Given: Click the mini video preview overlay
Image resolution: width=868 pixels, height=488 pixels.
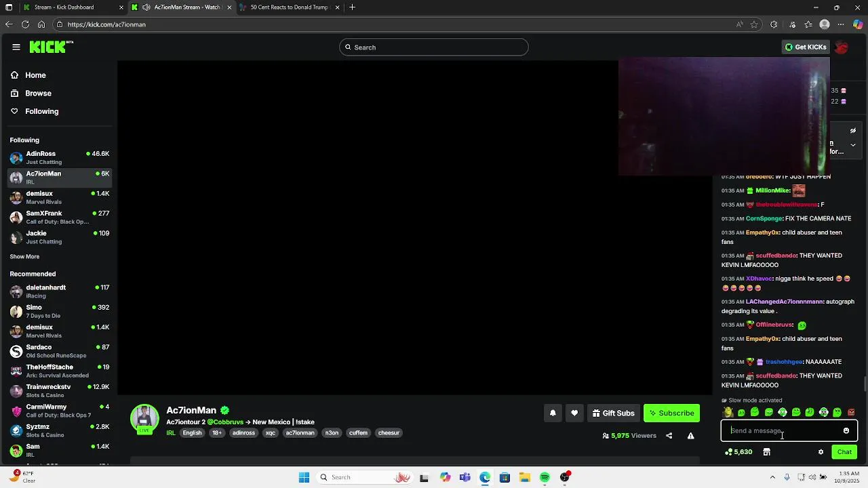Looking at the screenshot, I should click(x=724, y=117).
